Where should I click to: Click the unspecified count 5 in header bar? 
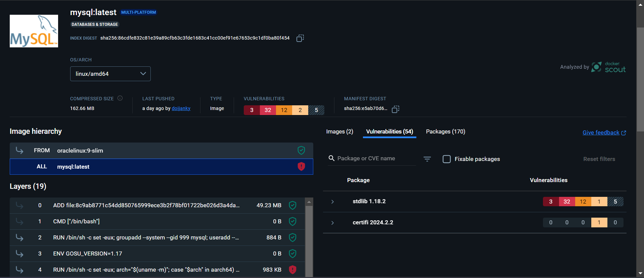click(x=316, y=110)
